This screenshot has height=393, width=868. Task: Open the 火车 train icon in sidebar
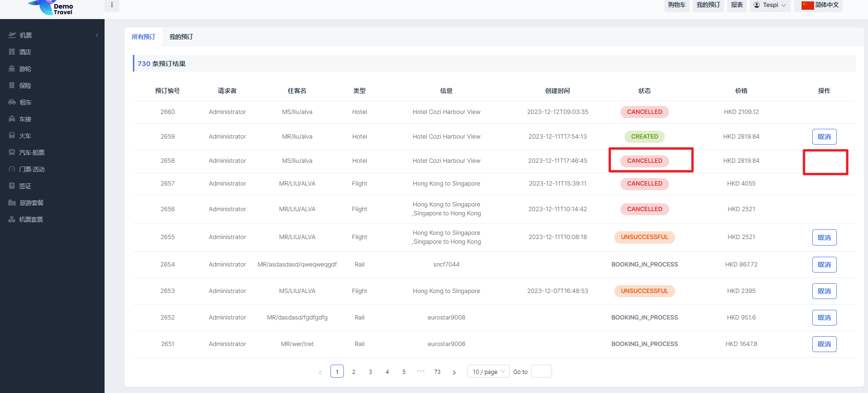click(12, 136)
